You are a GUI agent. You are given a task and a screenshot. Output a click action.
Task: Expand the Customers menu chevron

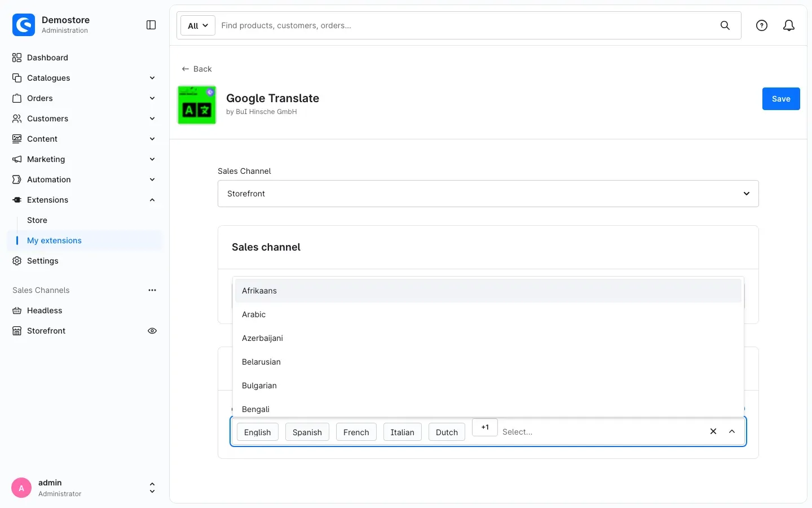(x=152, y=119)
